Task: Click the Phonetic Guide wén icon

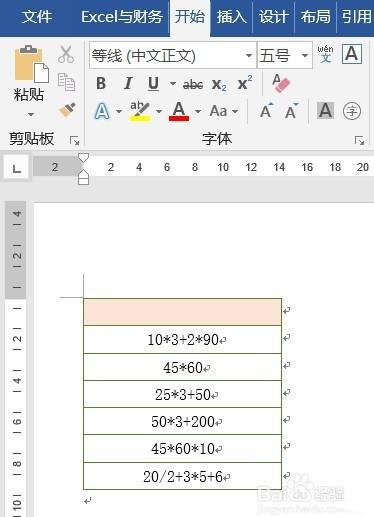Action: pyautogui.click(x=325, y=54)
